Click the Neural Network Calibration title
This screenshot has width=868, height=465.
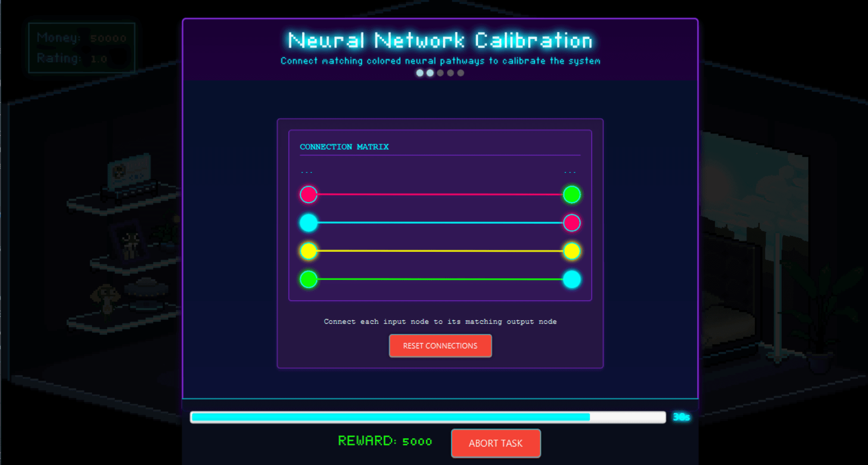click(440, 40)
